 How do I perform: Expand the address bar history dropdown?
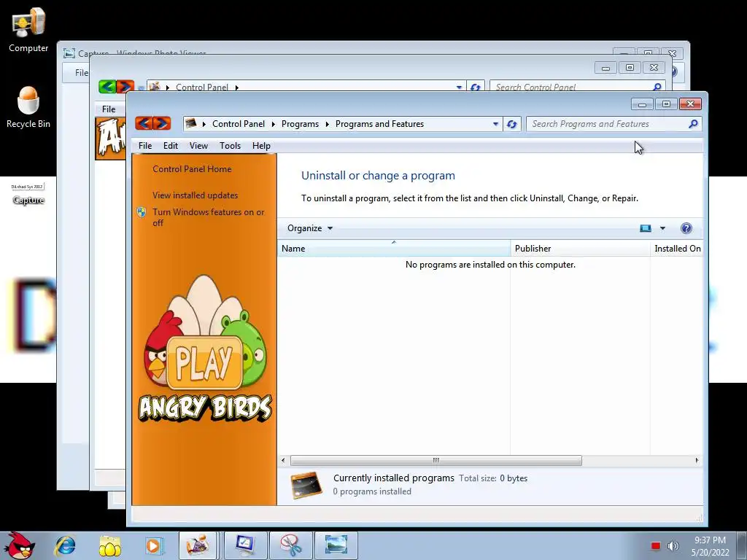click(495, 124)
